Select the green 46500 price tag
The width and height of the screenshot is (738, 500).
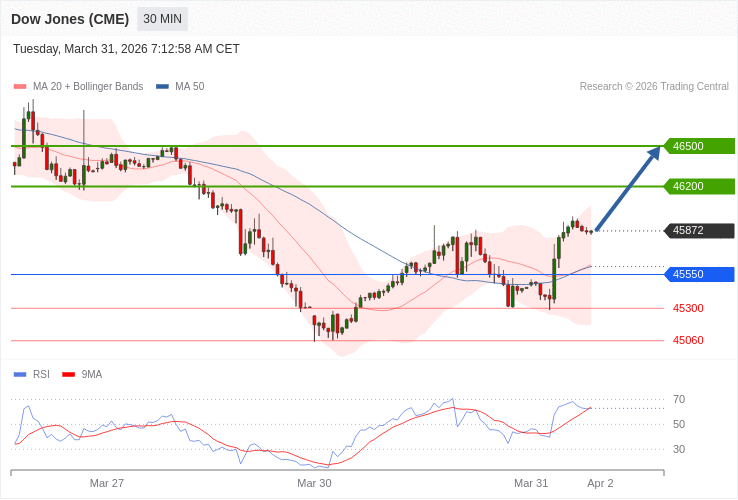point(699,146)
